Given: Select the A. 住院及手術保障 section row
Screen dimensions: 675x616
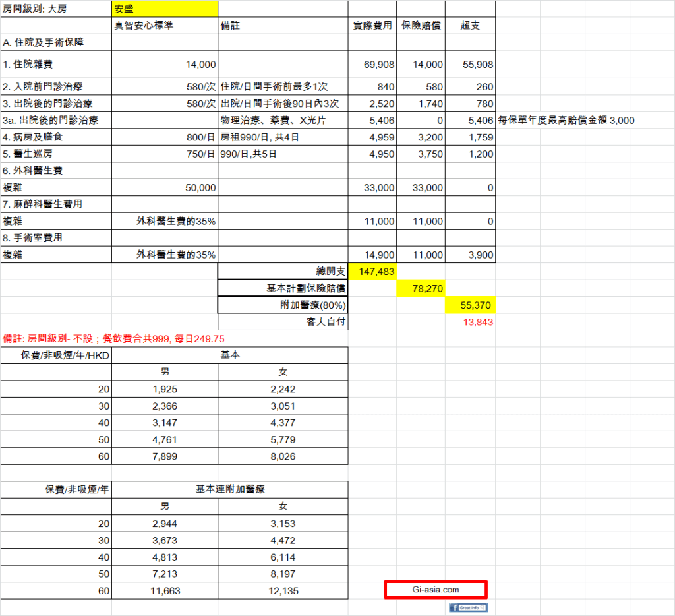Looking at the screenshot, I should (x=56, y=42).
